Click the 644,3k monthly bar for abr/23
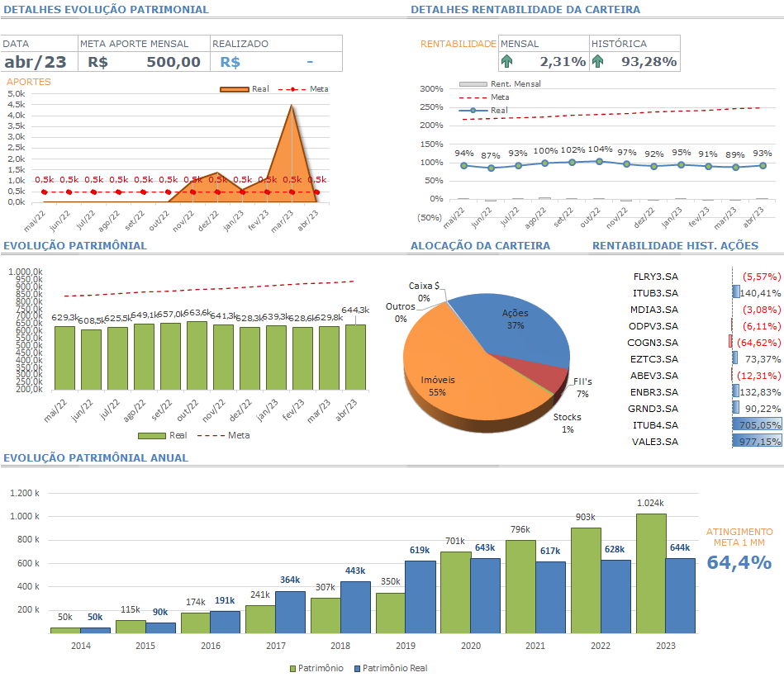The height and width of the screenshot is (682, 784). pyautogui.click(x=355, y=358)
